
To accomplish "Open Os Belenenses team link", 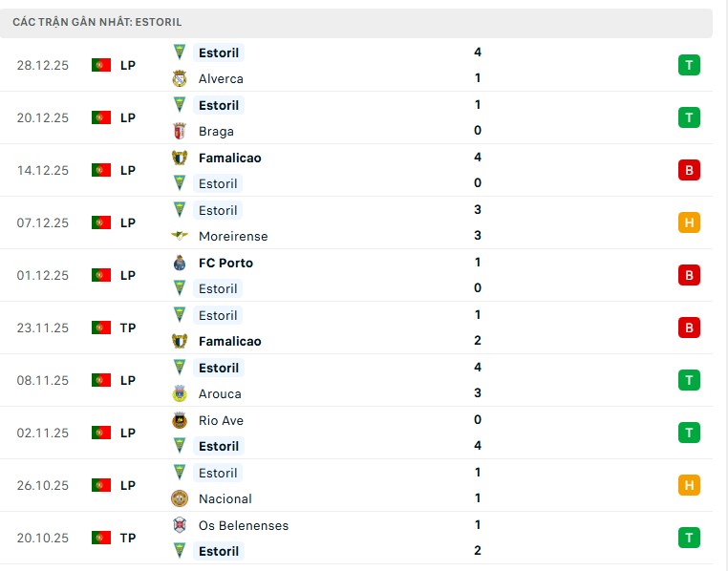I will click(244, 525).
